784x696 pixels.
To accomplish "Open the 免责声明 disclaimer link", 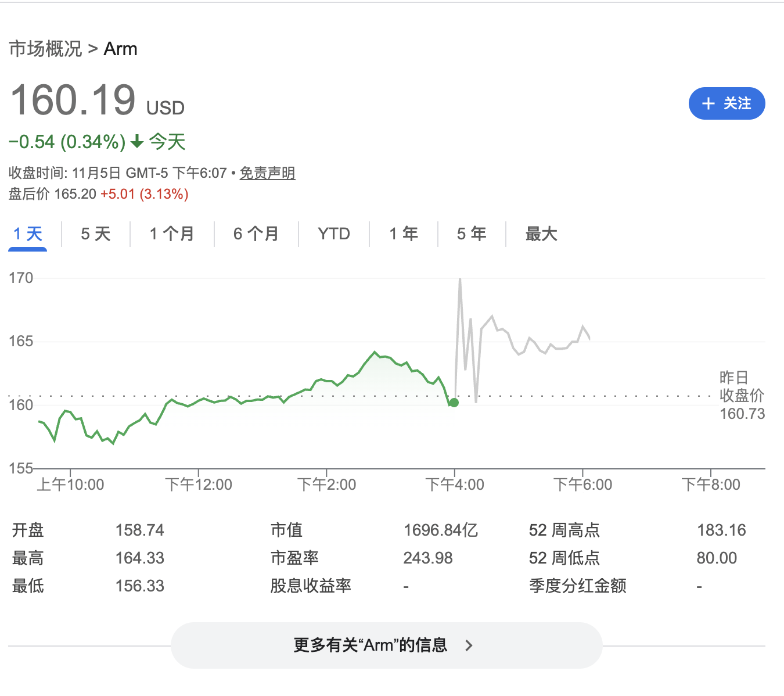I will point(267,173).
